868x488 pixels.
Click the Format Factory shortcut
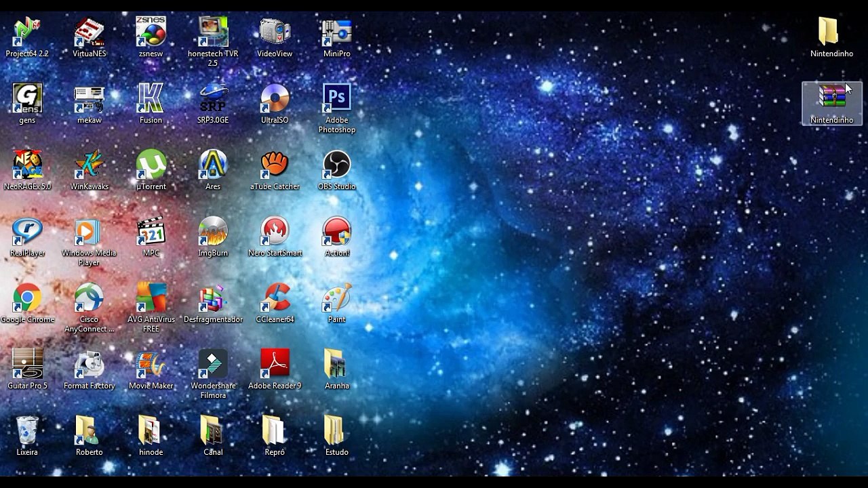[x=89, y=364]
